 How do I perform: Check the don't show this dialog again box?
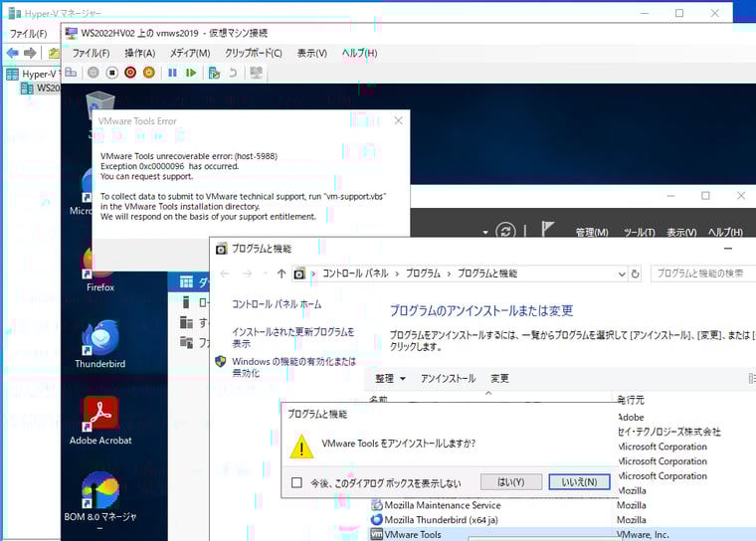point(296,483)
